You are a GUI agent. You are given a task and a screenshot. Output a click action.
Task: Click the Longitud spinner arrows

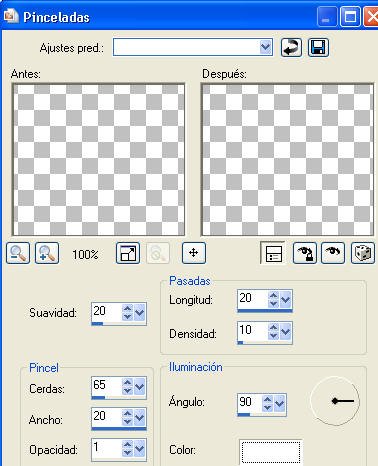pos(273,299)
